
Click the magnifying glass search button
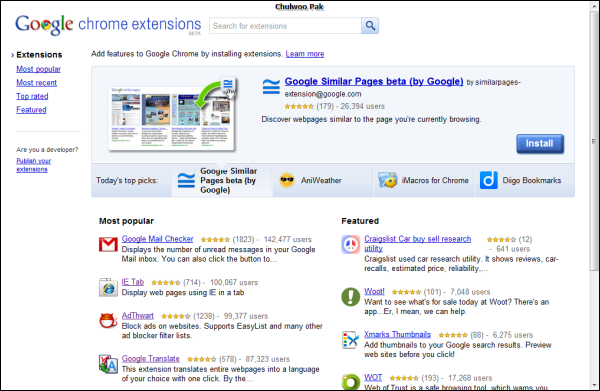[x=370, y=26]
